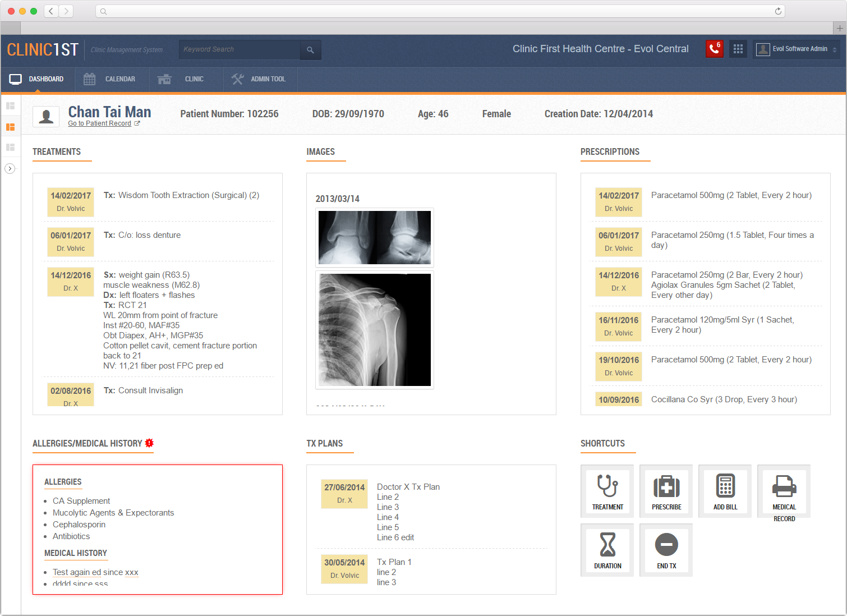Image resolution: width=847 pixels, height=616 pixels.
Task: Open the ankle X-ray thumbnail from 2013/03/14
Action: click(x=374, y=237)
